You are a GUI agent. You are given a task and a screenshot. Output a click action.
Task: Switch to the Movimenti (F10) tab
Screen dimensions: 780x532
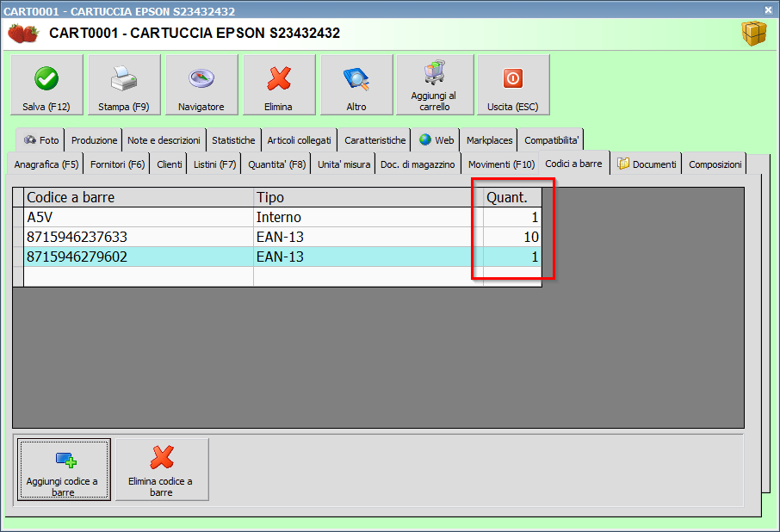501,164
